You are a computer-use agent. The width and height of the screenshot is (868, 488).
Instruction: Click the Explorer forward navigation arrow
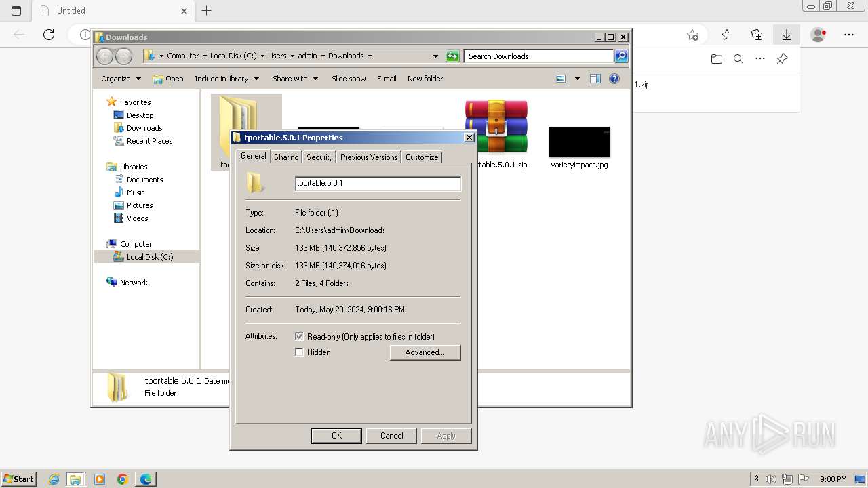click(123, 56)
